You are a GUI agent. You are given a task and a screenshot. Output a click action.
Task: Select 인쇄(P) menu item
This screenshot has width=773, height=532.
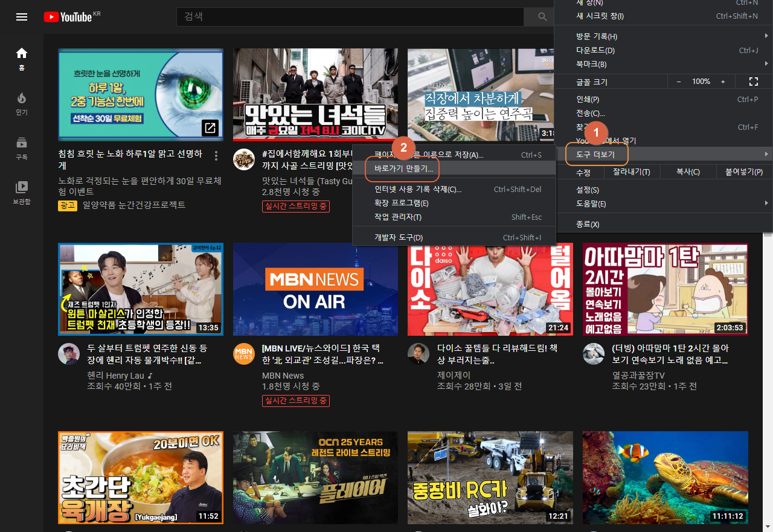click(x=663, y=100)
